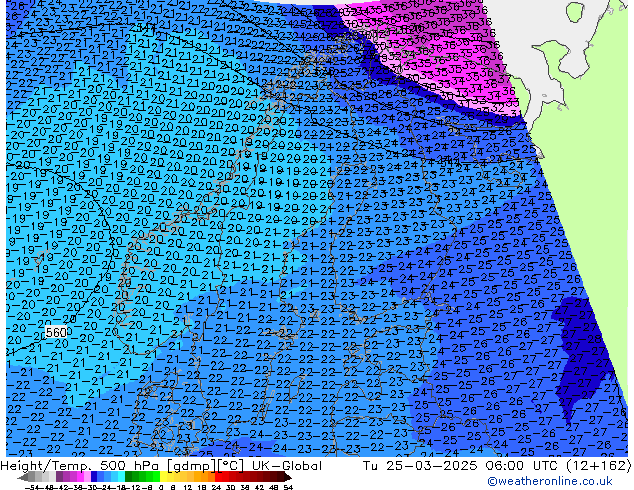634x490 pixels.
Task: Click the 560 contour height label
Action: pyautogui.click(x=56, y=333)
